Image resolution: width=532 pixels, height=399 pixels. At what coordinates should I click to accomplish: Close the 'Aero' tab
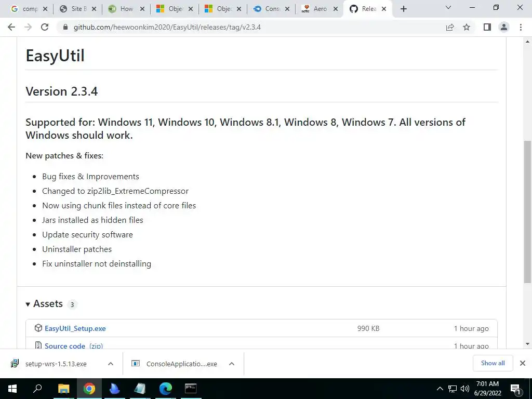click(336, 9)
